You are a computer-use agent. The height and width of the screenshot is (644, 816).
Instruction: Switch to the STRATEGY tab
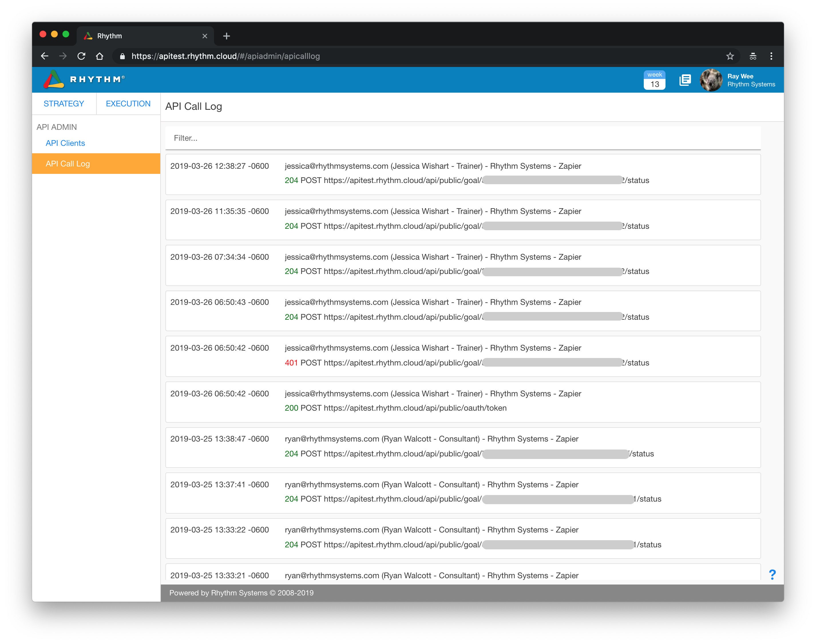[64, 104]
